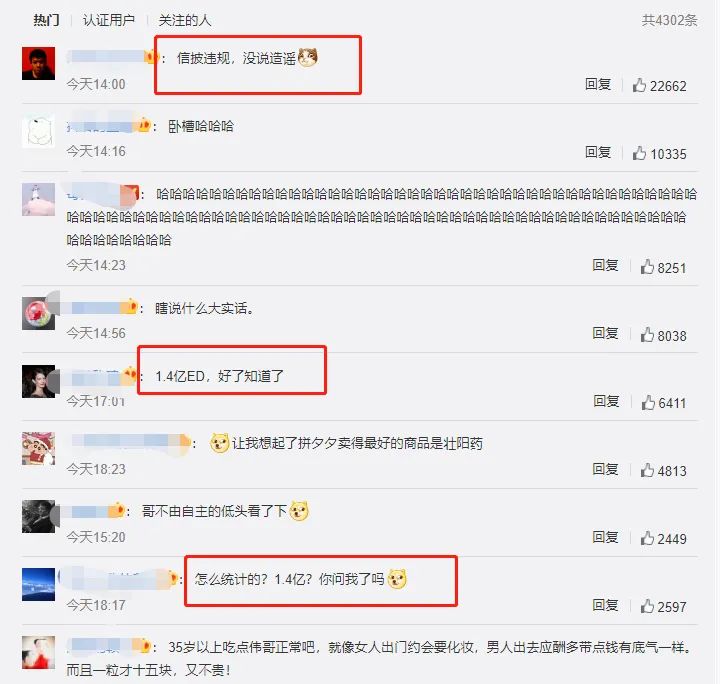Open the cartoon Shin-chan avatar profile
The height and width of the screenshot is (684, 720).
click(x=39, y=449)
